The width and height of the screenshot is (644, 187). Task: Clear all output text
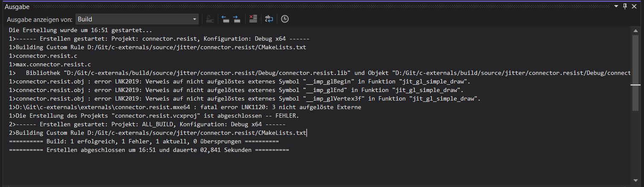point(253,19)
